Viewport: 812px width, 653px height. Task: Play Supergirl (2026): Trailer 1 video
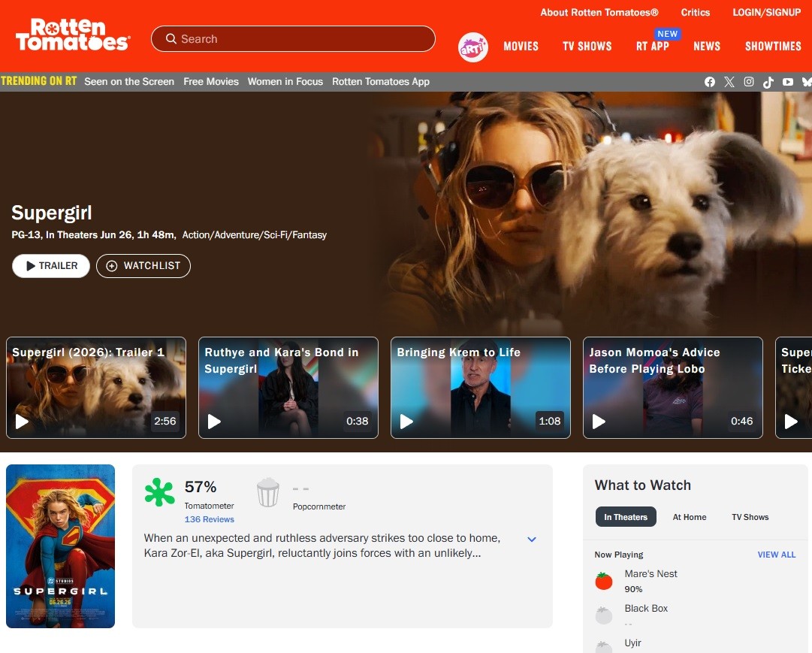click(96, 388)
